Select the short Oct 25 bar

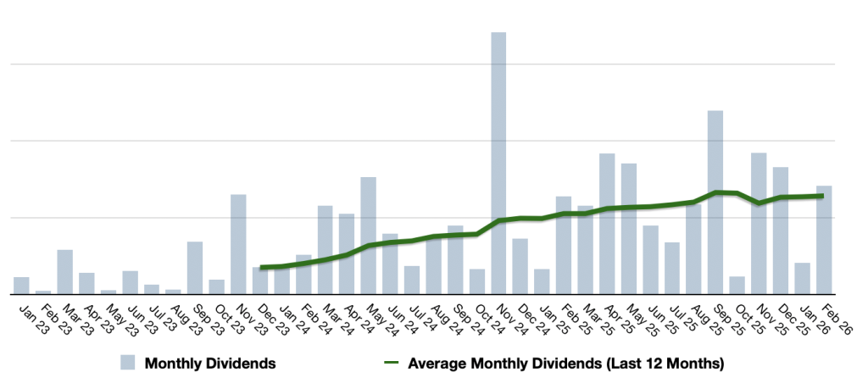pyautogui.click(x=737, y=285)
